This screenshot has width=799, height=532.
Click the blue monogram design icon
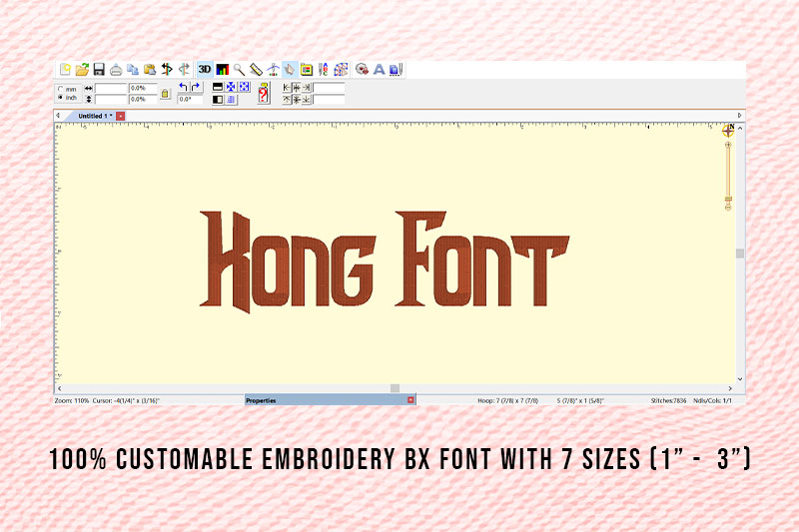pos(396,69)
